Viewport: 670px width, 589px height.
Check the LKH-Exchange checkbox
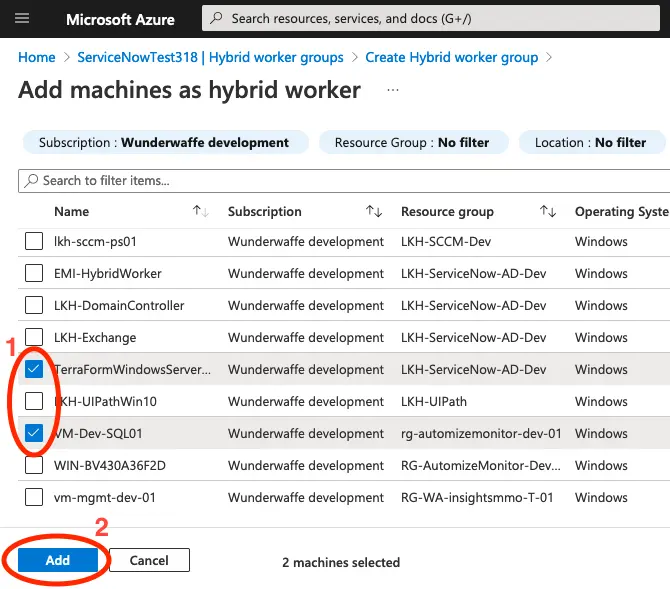[34, 337]
